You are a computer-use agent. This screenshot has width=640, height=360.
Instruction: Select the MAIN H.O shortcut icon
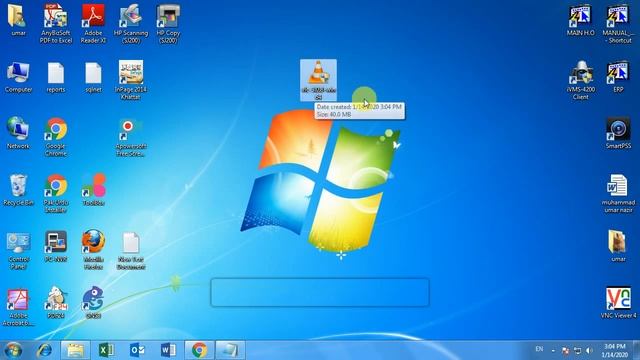[x=580, y=20]
